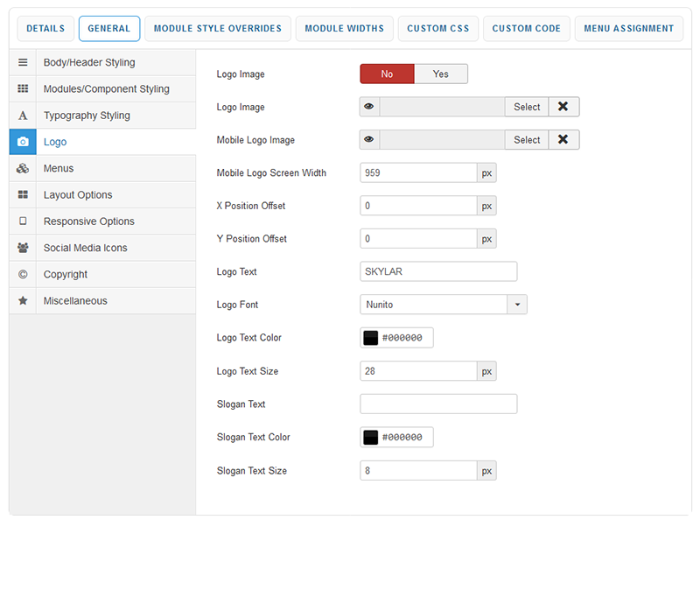Click the Social Media Icons people icon
Screen dimensions: 700x590
[23, 248]
